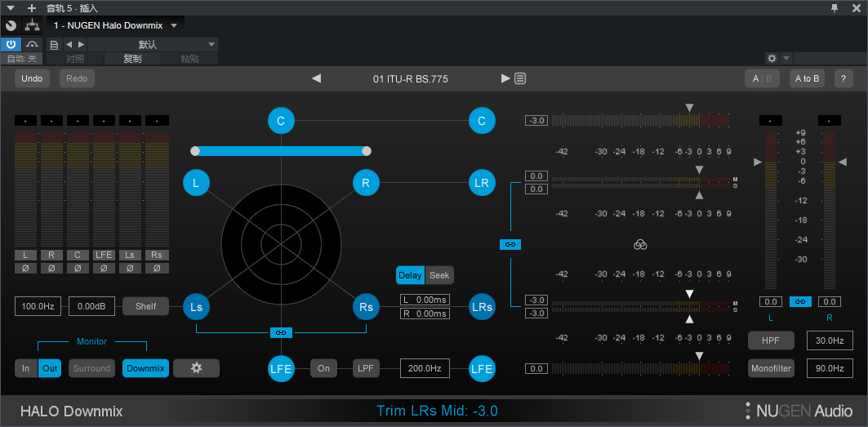
Task: Click the C input channel node
Action: pos(281,121)
